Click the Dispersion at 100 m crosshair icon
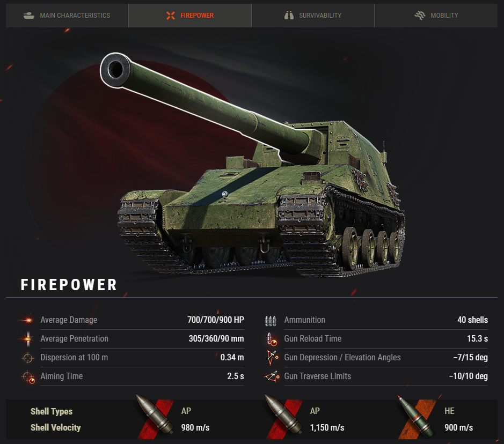This screenshot has width=504, height=444. [28, 358]
